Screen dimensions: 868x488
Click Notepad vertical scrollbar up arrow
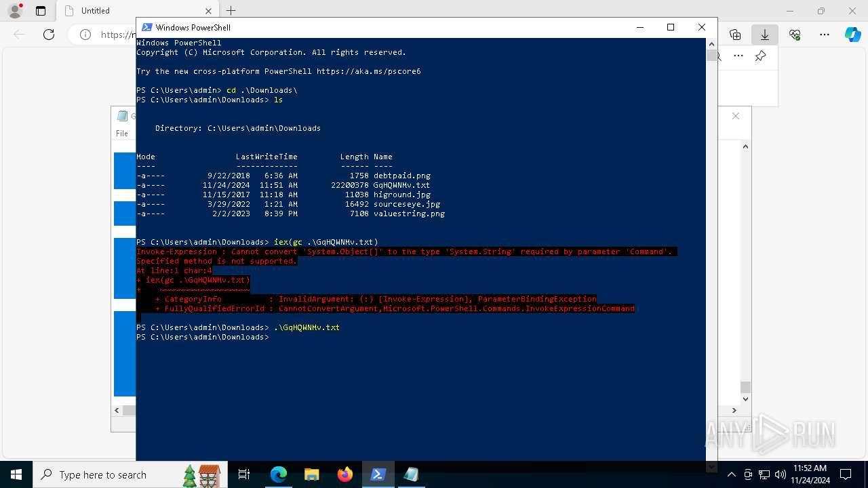tap(745, 146)
